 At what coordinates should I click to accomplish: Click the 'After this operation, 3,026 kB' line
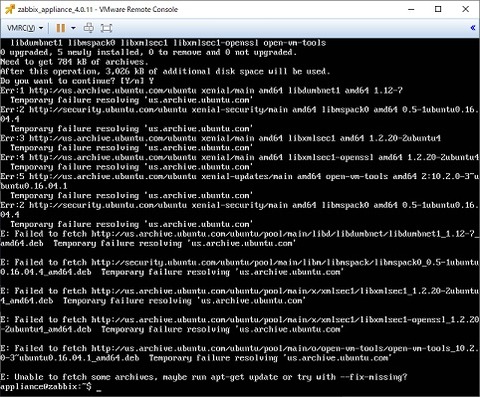165,71
